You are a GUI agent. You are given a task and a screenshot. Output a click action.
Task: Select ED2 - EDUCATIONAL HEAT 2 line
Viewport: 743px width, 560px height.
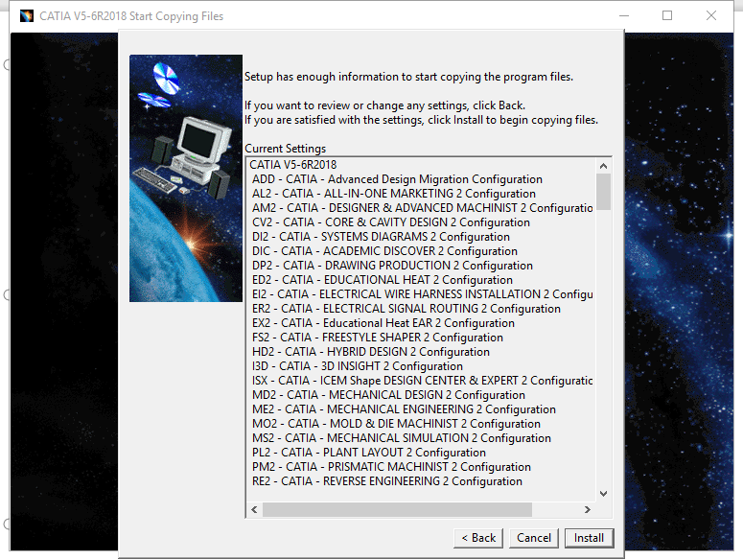[x=383, y=280]
